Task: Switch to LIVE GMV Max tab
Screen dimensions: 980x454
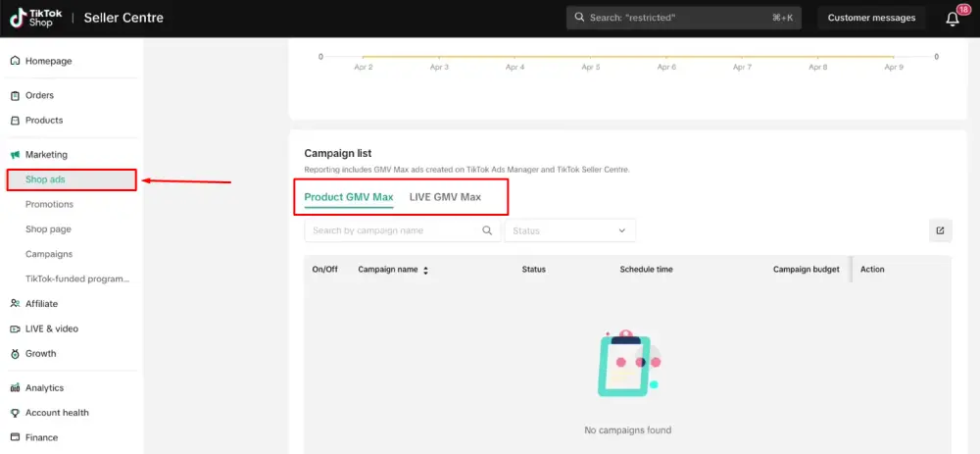Action: pos(445,197)
